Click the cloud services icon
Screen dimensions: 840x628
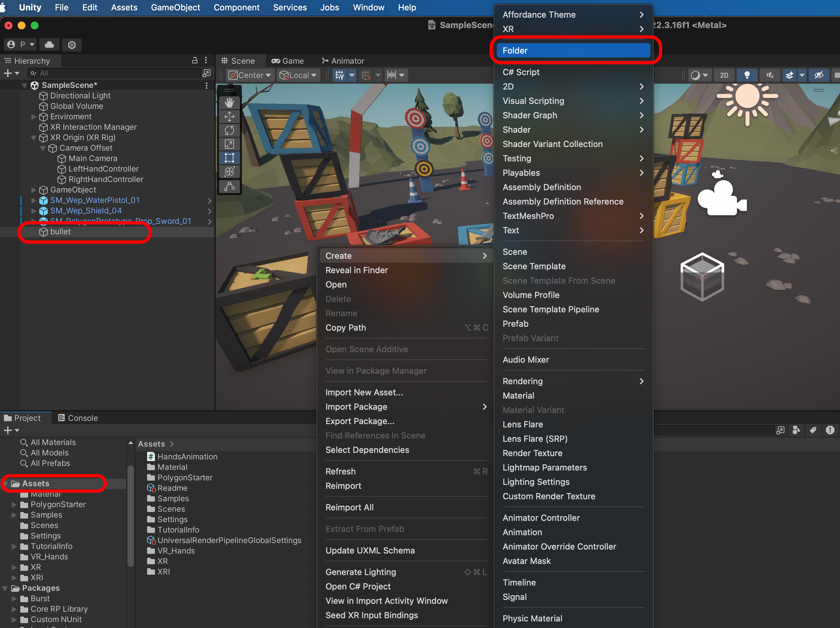coord(49,45)
